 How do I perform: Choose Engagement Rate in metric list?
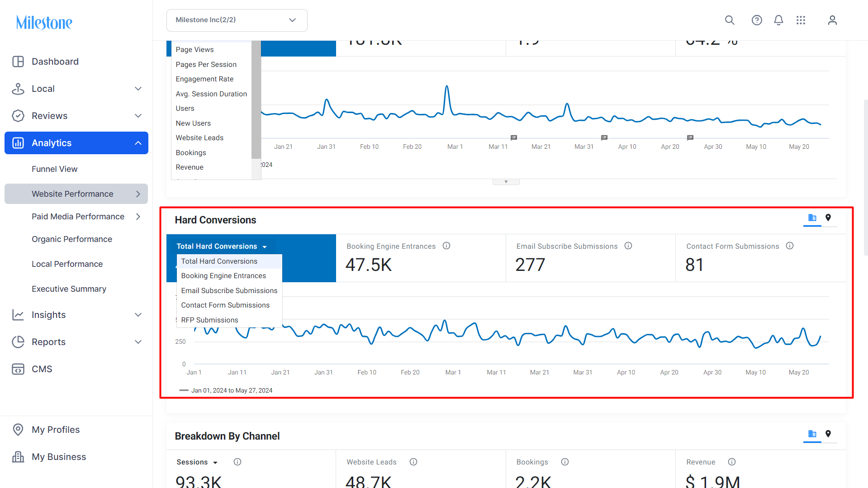coord(211,79)
